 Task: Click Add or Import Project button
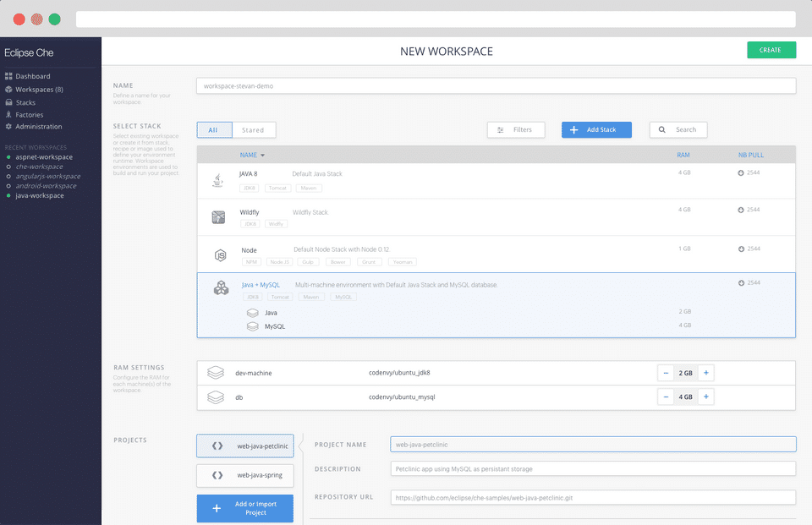tap(245, 508)
